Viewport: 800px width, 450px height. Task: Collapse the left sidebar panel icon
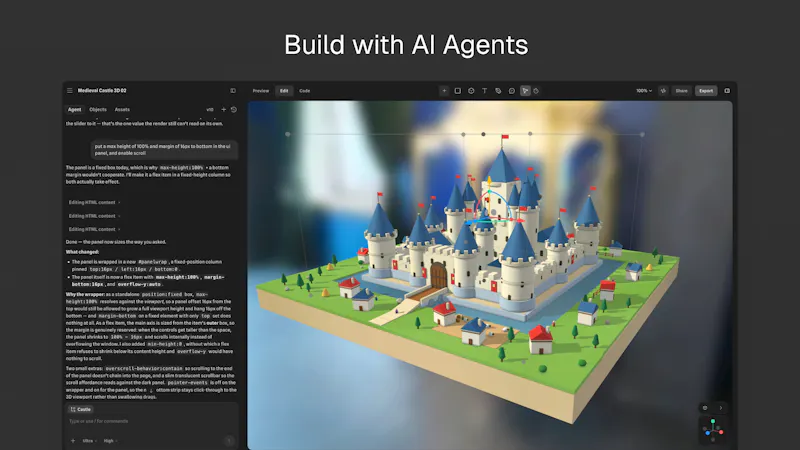point(233,91)
